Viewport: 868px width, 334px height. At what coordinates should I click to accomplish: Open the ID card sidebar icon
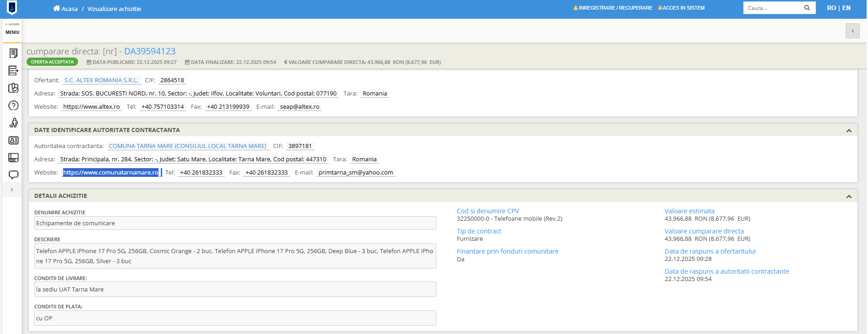click(x=13, y=140)
